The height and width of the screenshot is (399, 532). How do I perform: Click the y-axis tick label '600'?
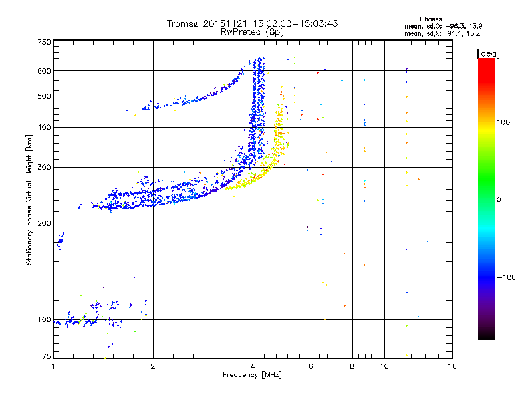tap(44, 71)
